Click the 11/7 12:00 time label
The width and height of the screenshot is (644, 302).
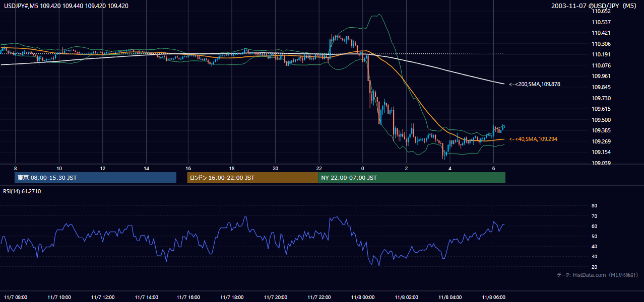pos(103,297)
